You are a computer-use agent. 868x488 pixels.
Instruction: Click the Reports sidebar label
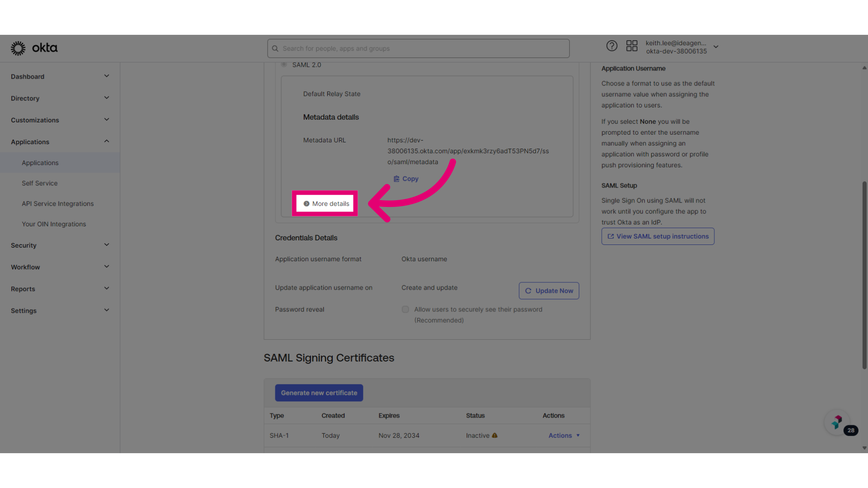[x=23, y=289]
